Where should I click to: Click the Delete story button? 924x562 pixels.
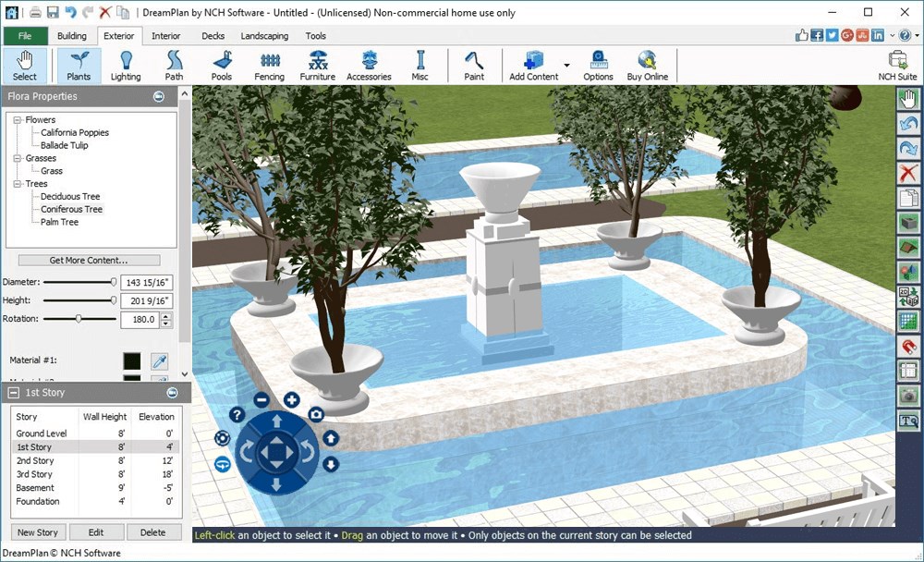(152, 532)
